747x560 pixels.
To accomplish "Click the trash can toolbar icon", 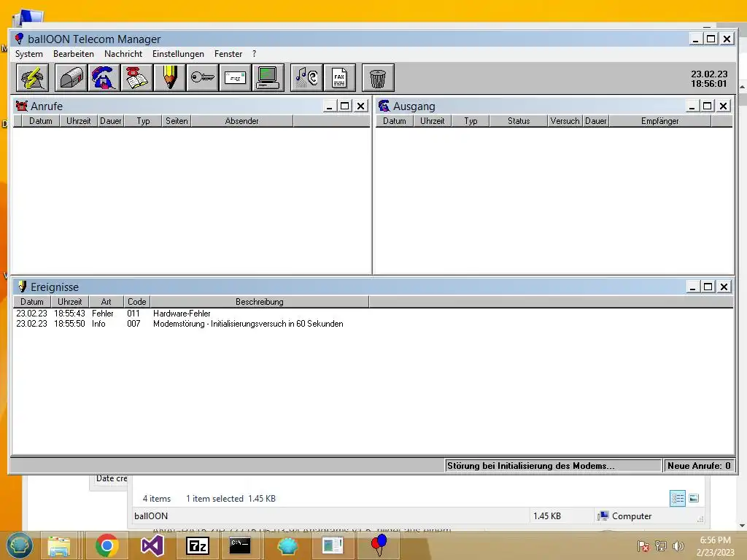I will pyautogui.click(x=378, y=77).
